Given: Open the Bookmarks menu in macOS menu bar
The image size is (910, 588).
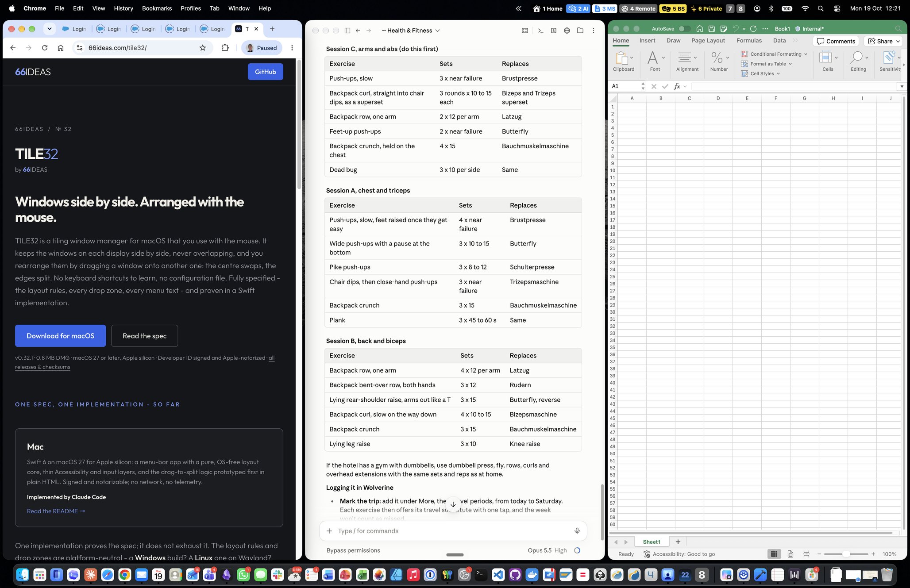Looking at the screenshot, I should [x=157, y=8].
